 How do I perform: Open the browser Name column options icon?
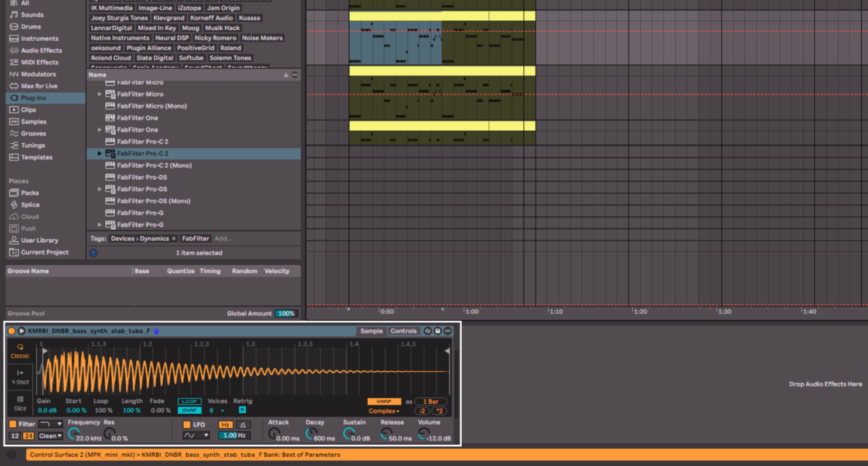point(295,75)
